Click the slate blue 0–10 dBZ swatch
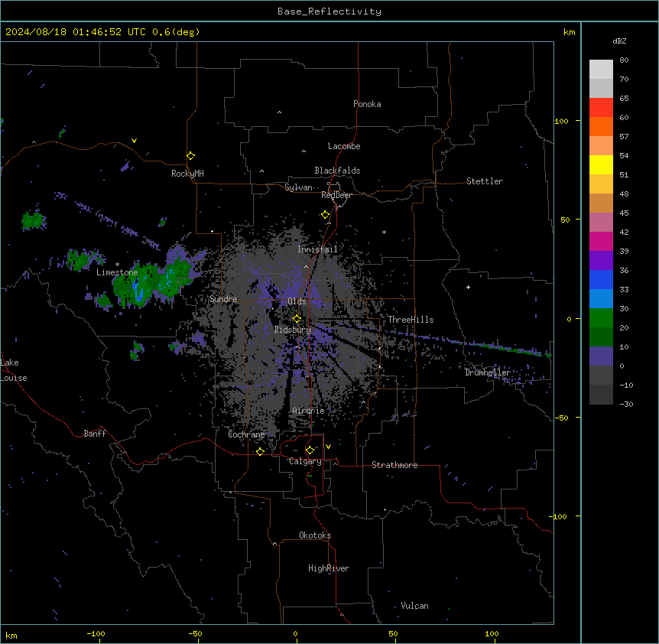The height and width of the screenshot is (644, 659). [x=601, y=356]
